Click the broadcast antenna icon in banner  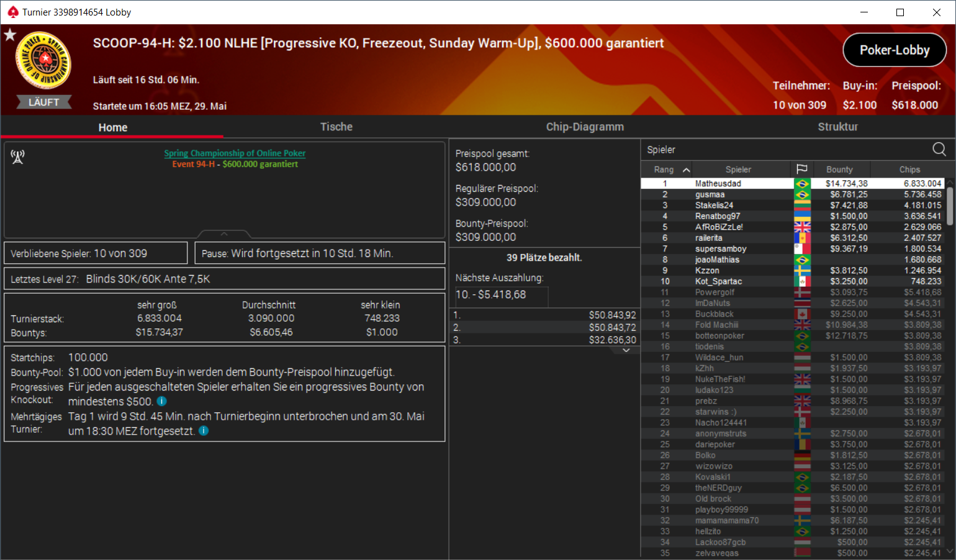click(x=17, y=157)
